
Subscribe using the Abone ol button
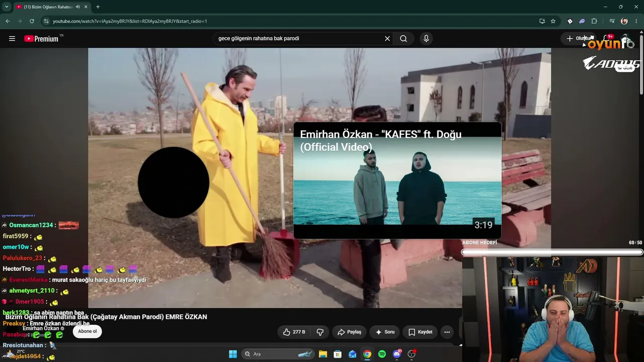coord(87,331)
